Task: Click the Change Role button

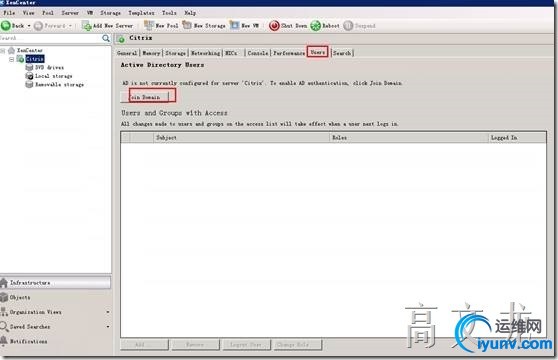Action: click(x=298, y=345)
